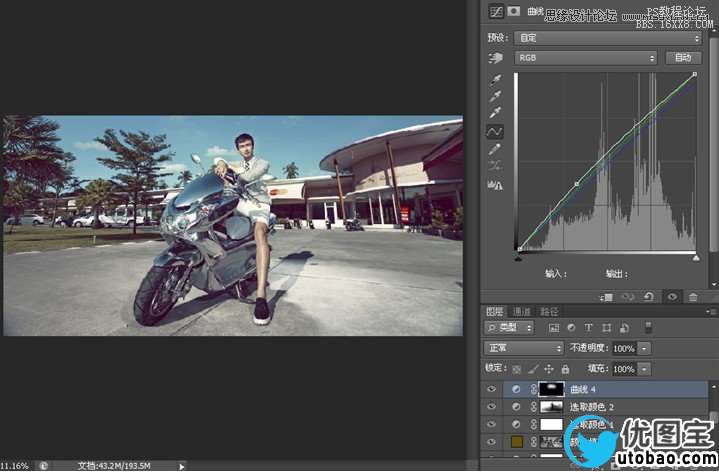Switch to the 通道 Channels tab

point(521,311)
